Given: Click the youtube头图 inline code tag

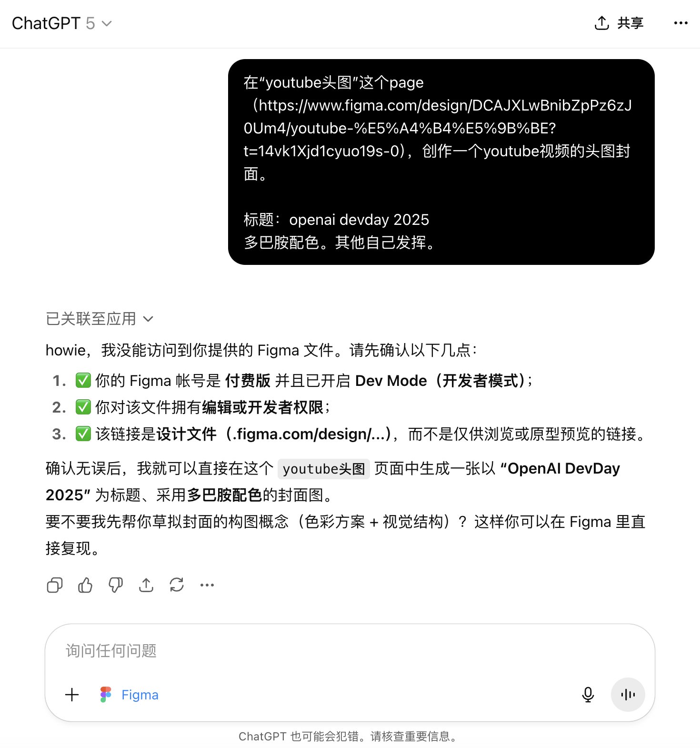Looking at the screenshot, I should [x=324, y=469].
